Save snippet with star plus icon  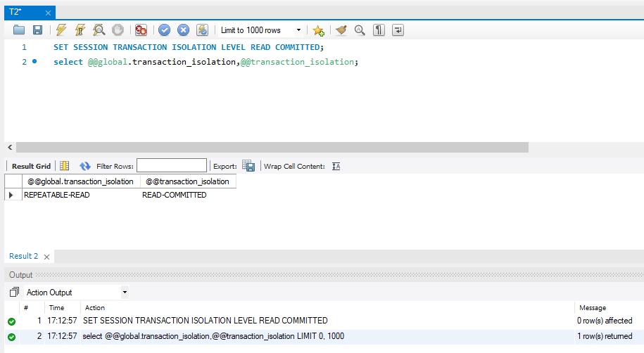pos(318,30)
